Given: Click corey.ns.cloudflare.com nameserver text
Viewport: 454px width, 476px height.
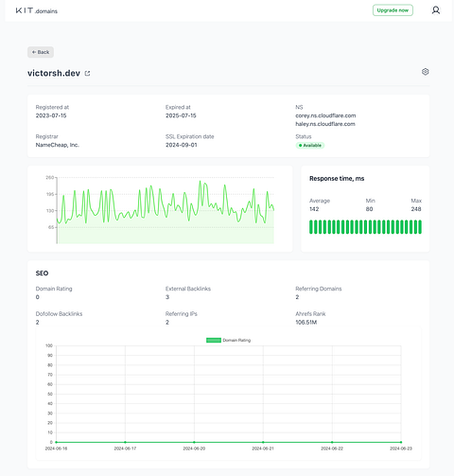Looking at the screenshot, I should (x=325, y=115).
